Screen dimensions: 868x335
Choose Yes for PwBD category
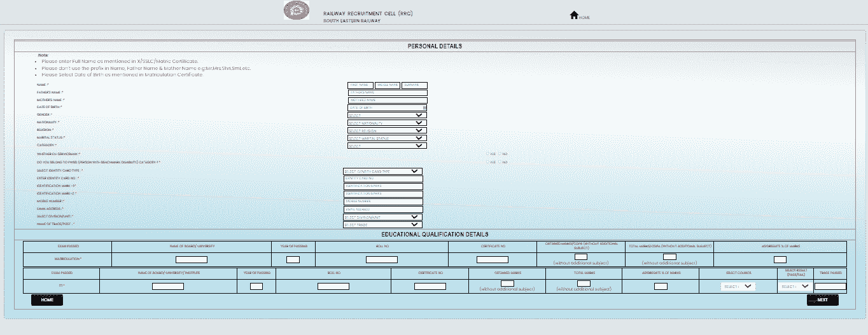pos(487,162)
